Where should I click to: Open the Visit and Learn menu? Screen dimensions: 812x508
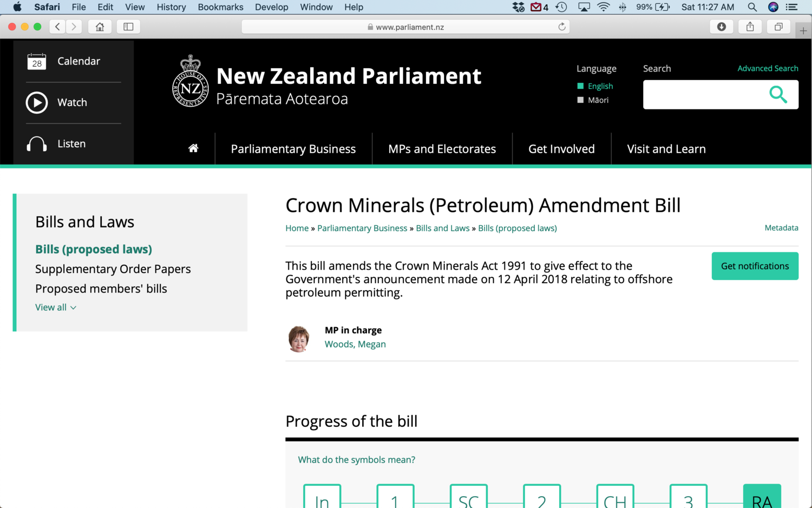pos(666,148)
